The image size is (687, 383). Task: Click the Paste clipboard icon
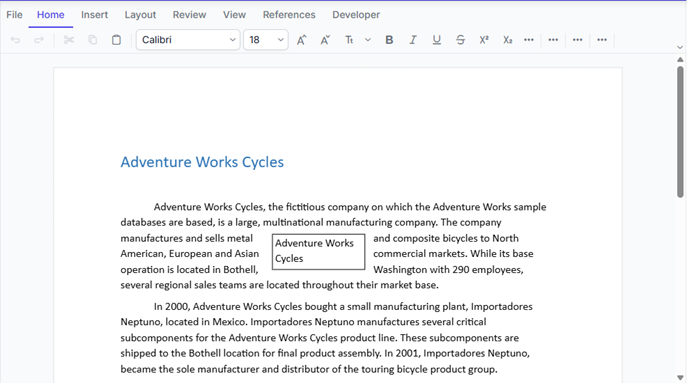click(x=116, y=40)
